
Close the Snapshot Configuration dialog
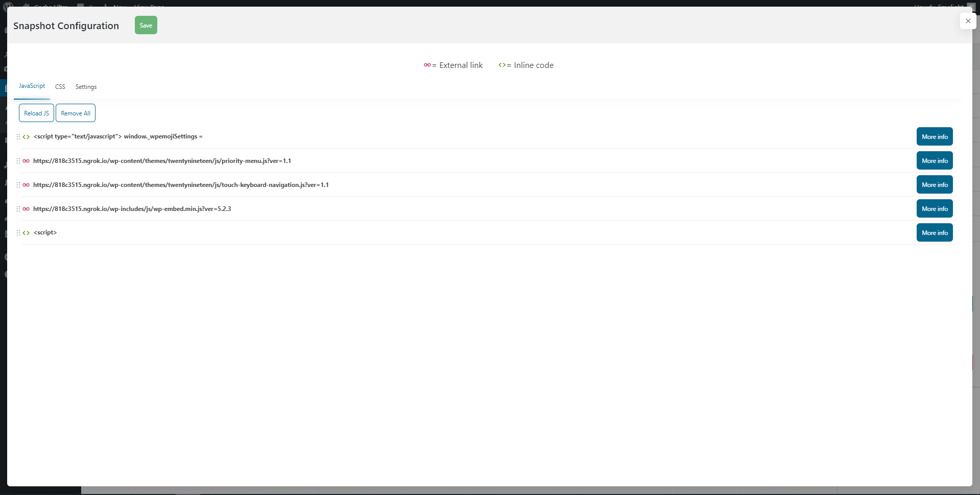coord(968,21)
